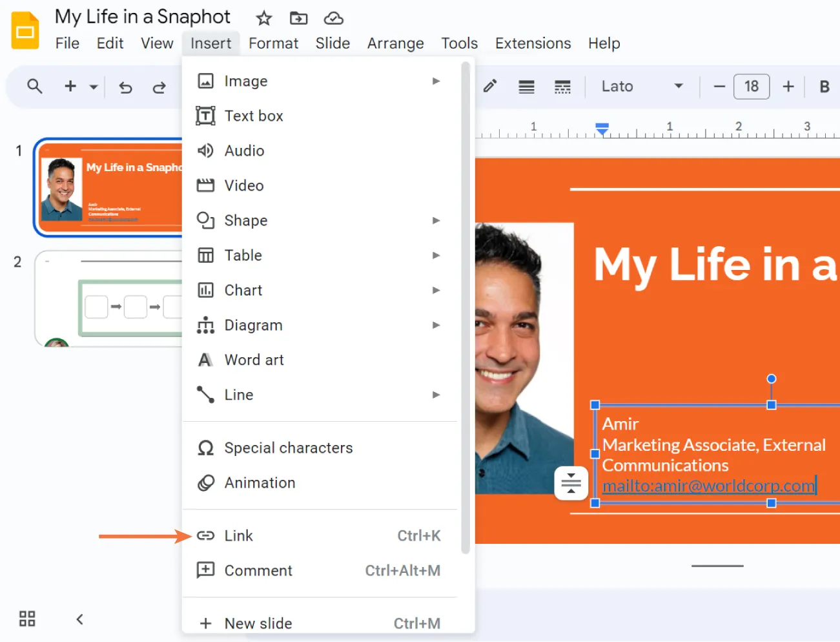Insert a Text box
This screenshot has width=840, height=642.
(x=254, y=116)
